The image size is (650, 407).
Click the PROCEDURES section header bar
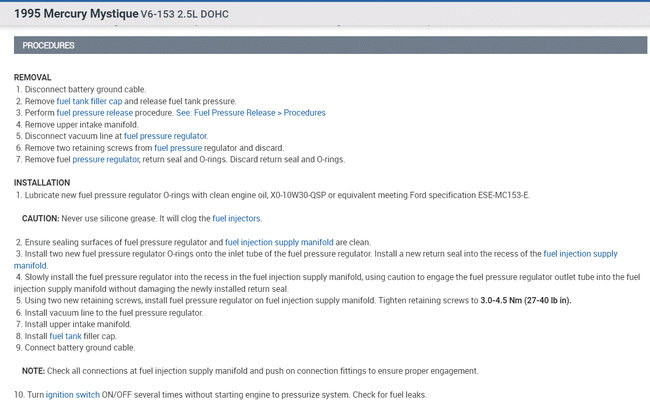click(324, 45)
